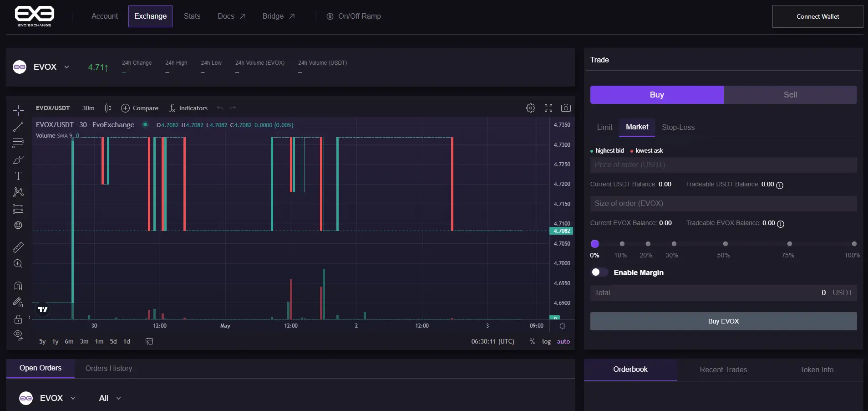Click the redo arrow in chart toolbar
The width and height of the screenshot is (868, 411).
coord(233,108)
